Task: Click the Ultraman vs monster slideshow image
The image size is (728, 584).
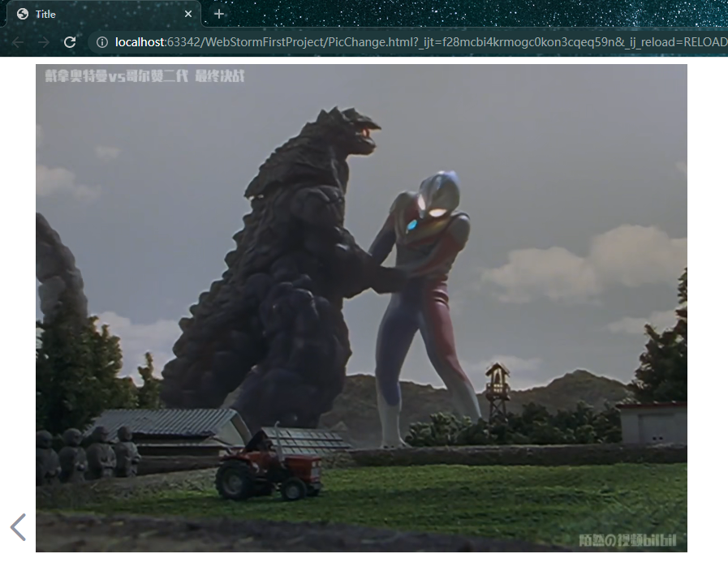Action: coord(361,308)
